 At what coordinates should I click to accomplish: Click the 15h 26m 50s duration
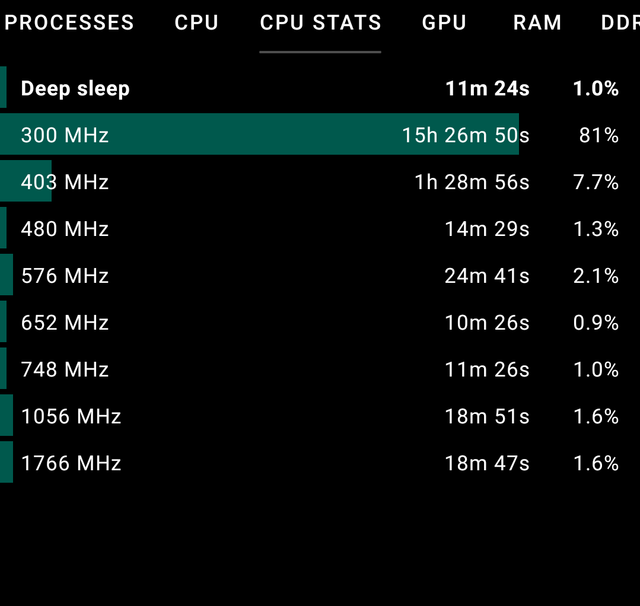click(x=466, y=135)
